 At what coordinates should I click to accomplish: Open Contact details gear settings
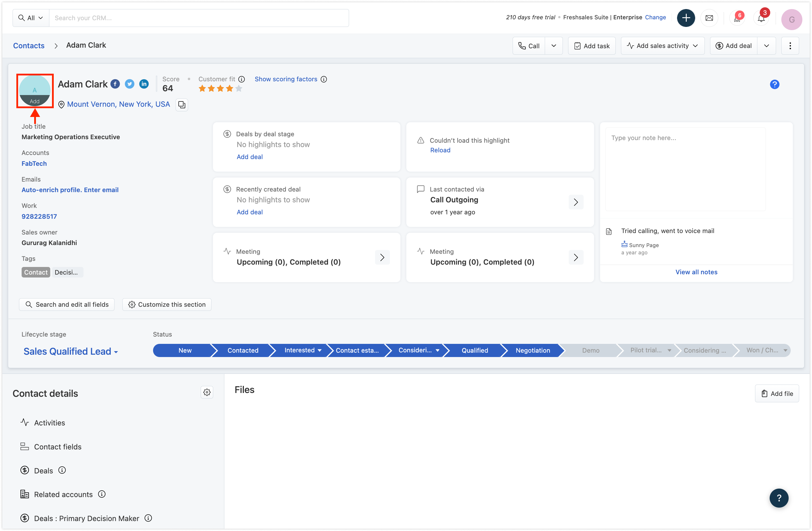click(x=207, y=392)
